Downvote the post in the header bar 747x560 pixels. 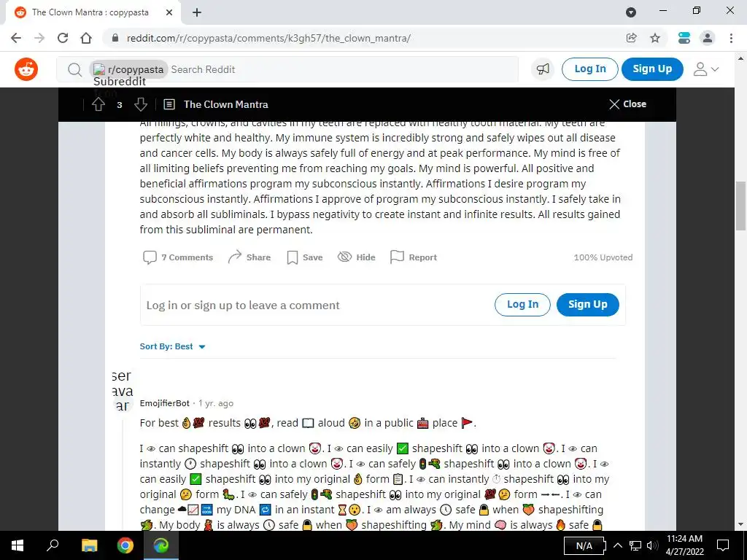[141, 104]
